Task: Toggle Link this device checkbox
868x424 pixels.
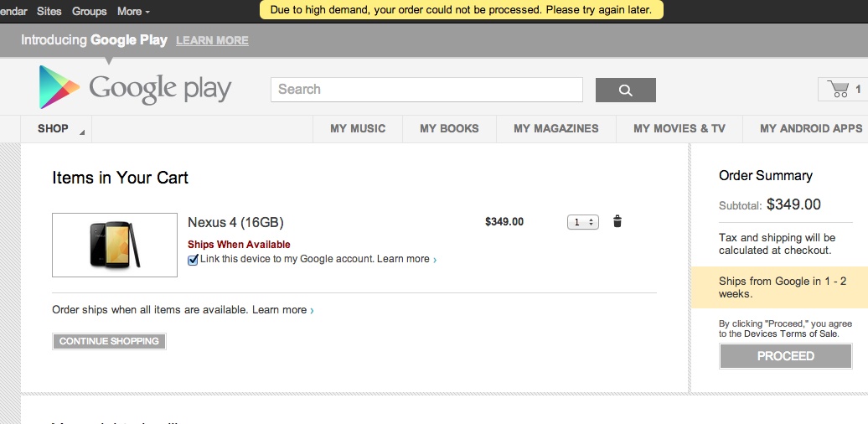Action: [194, 260]
